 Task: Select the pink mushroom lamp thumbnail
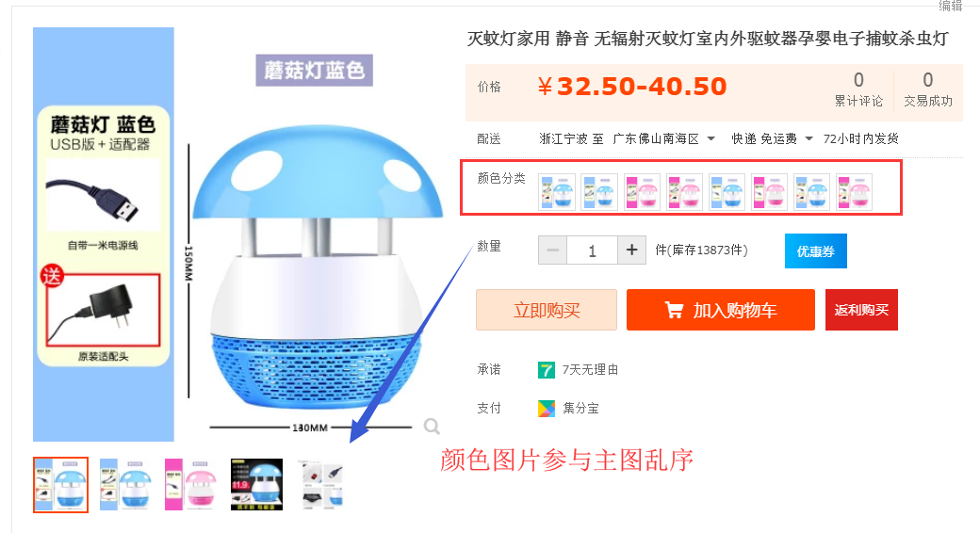(190, 485)
